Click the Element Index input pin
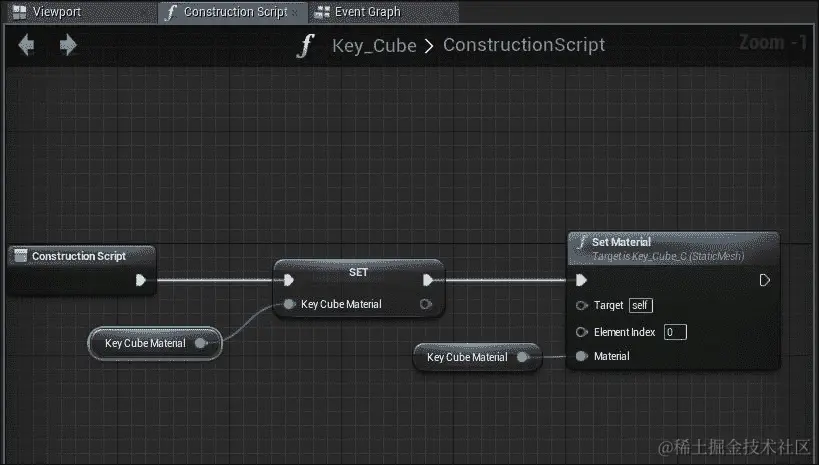 [581, 332]
